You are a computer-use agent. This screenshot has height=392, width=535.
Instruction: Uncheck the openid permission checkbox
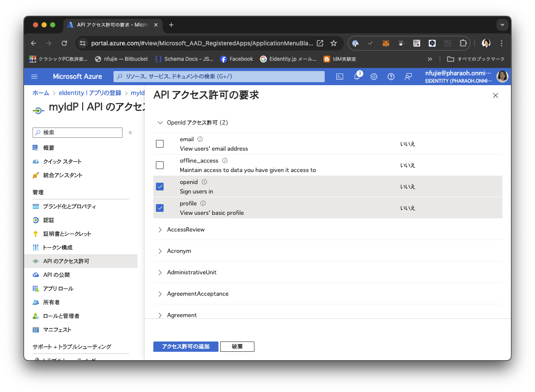click(x=160, y=187)
